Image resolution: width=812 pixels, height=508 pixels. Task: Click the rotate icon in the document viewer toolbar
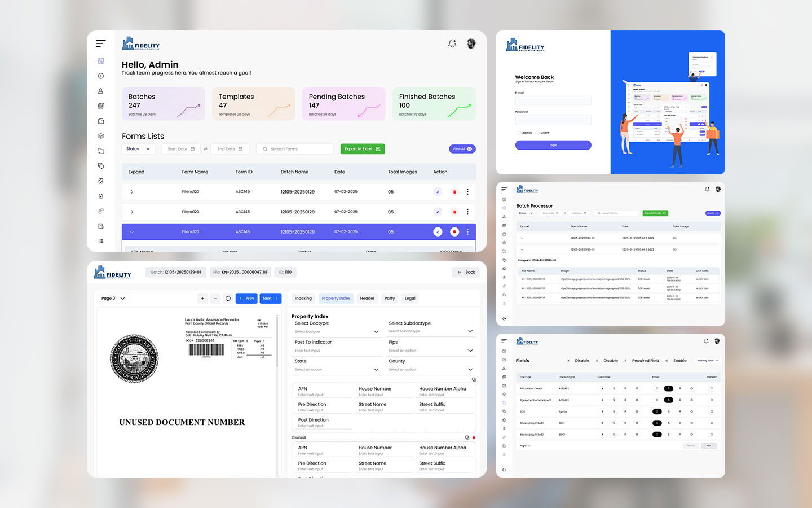click(228, 299)
